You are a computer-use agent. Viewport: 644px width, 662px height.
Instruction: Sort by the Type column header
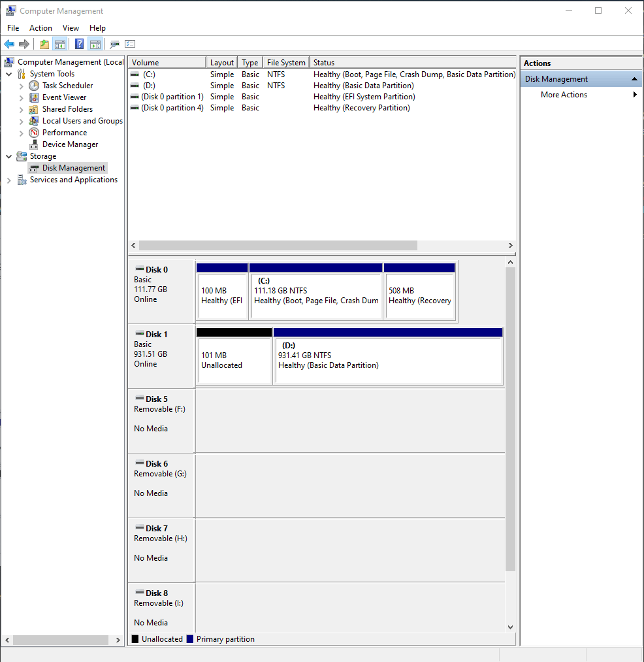(x=250, y=63)
